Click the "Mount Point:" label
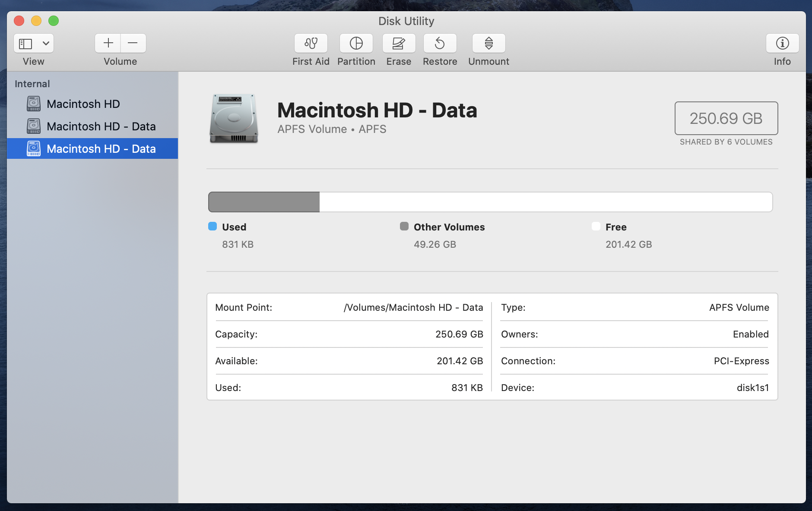 pyautogui.click(x=244, y=307)
